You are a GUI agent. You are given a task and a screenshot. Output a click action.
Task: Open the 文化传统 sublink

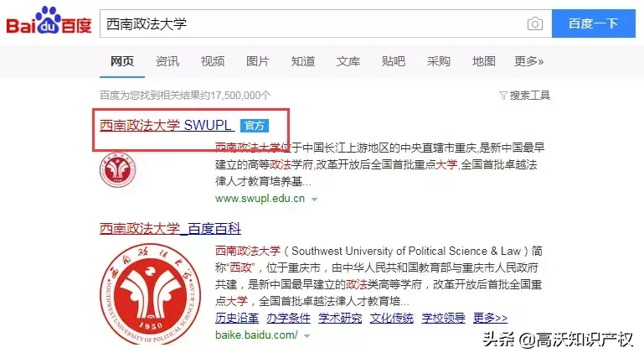(x=391, y=318)
